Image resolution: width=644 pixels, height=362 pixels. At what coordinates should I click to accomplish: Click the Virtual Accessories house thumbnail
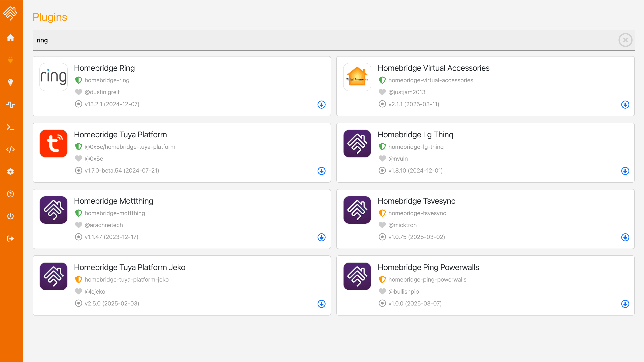point(357,77)
